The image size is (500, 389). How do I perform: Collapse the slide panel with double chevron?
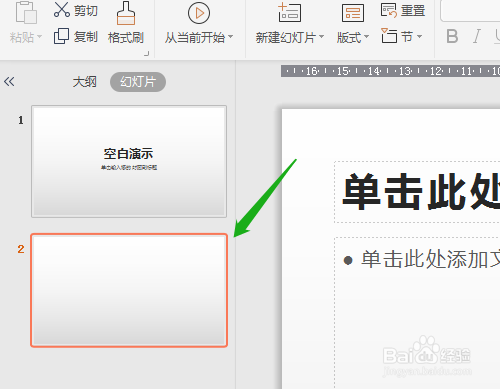(9, 81)
